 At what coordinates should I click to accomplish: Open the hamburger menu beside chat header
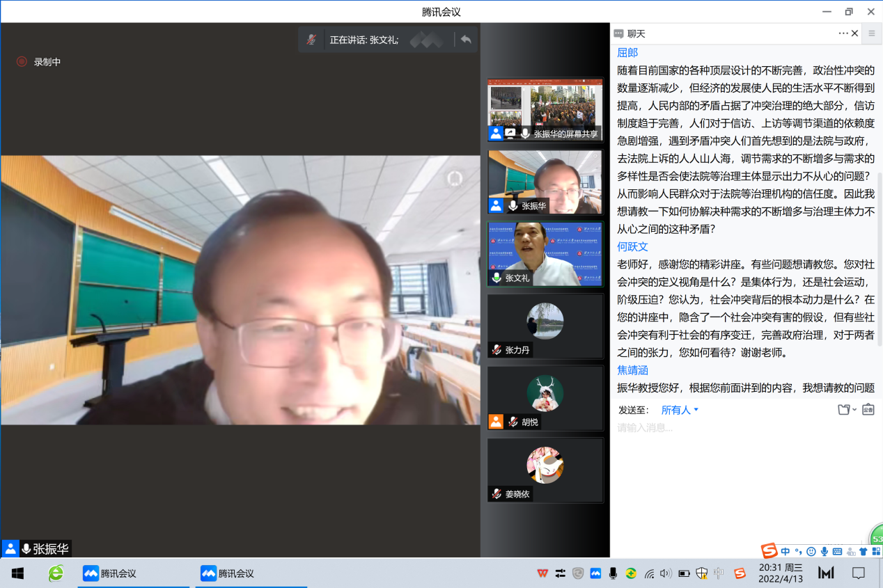click(871, 33)
